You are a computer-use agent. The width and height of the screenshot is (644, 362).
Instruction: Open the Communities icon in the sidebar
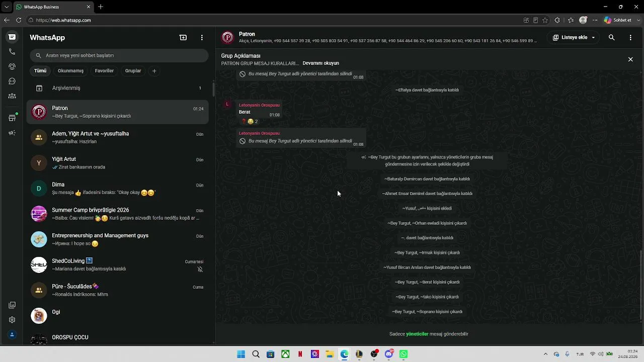[12, 96]
